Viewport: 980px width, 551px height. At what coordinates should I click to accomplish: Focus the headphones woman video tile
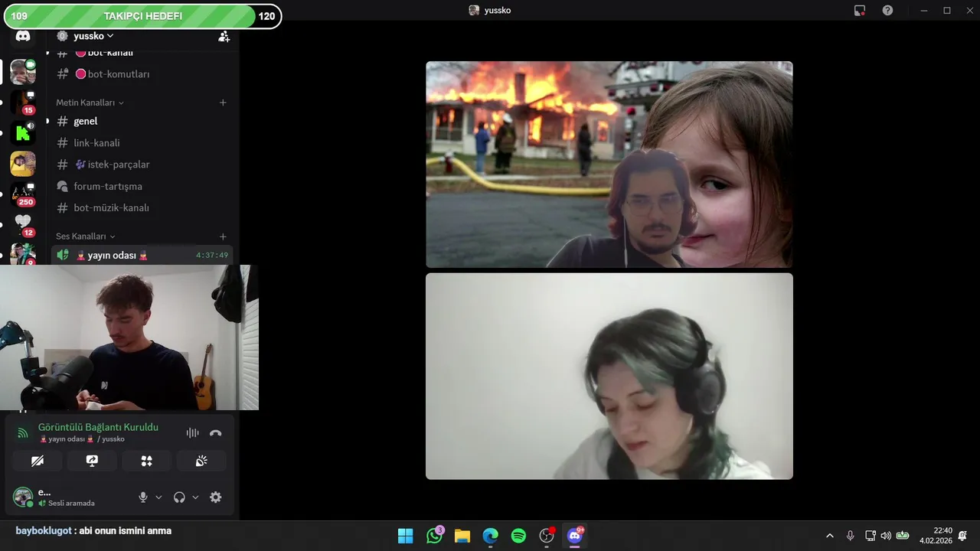click(x=609, y=377)
